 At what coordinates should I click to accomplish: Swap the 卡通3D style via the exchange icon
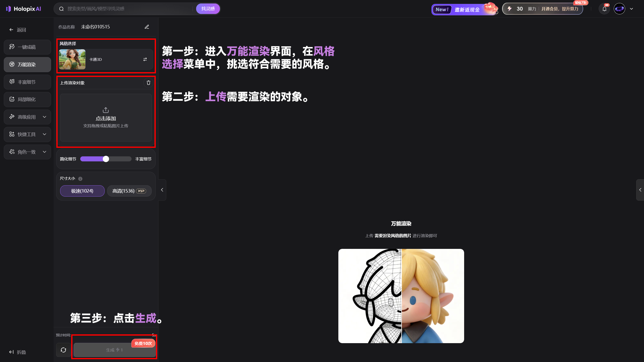click(x=145, y=59)
